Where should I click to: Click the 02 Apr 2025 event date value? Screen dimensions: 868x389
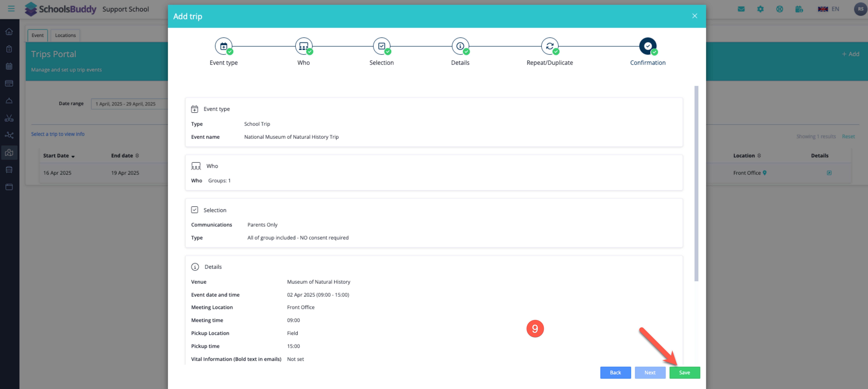pyautogui.click(x=318, y=295)
